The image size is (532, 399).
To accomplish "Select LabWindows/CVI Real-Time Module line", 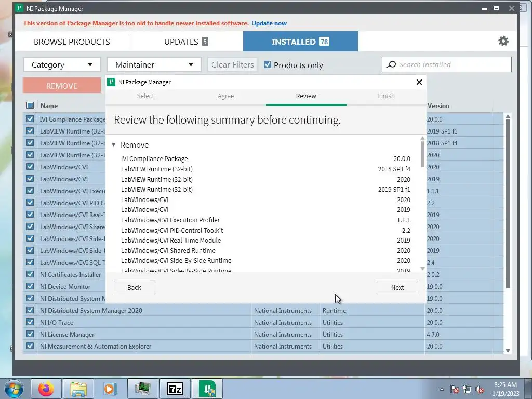I will point(170,240).
